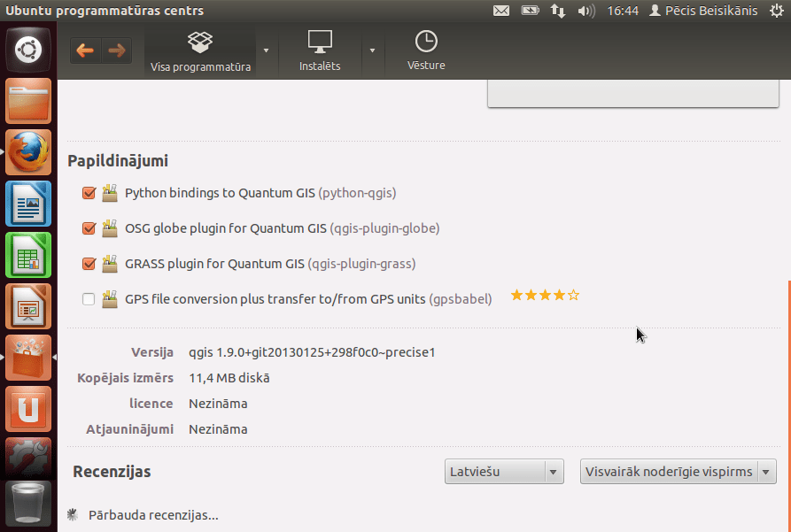Show Visa programmatūra section

point(200,51)
